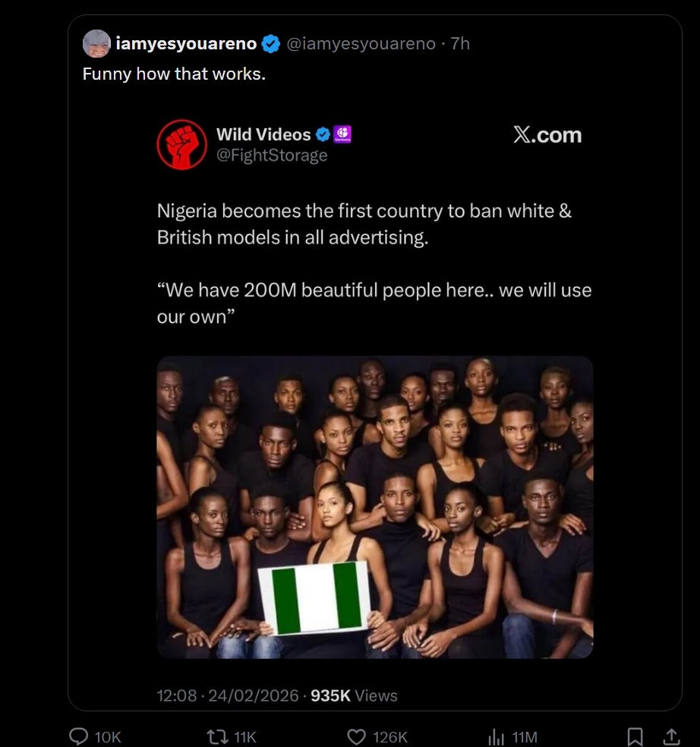
Task: Open the iamyesyouareno display name link
Action: click(x=186, y=44)
